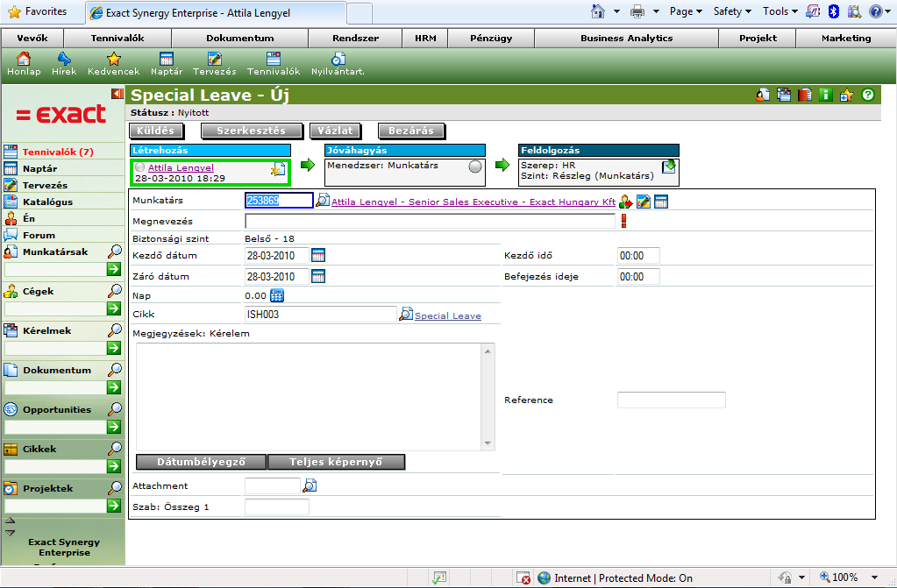897x588 pixels.
Task: Search Kérelmek with magnifier icon
Action: tap(115, 330)
